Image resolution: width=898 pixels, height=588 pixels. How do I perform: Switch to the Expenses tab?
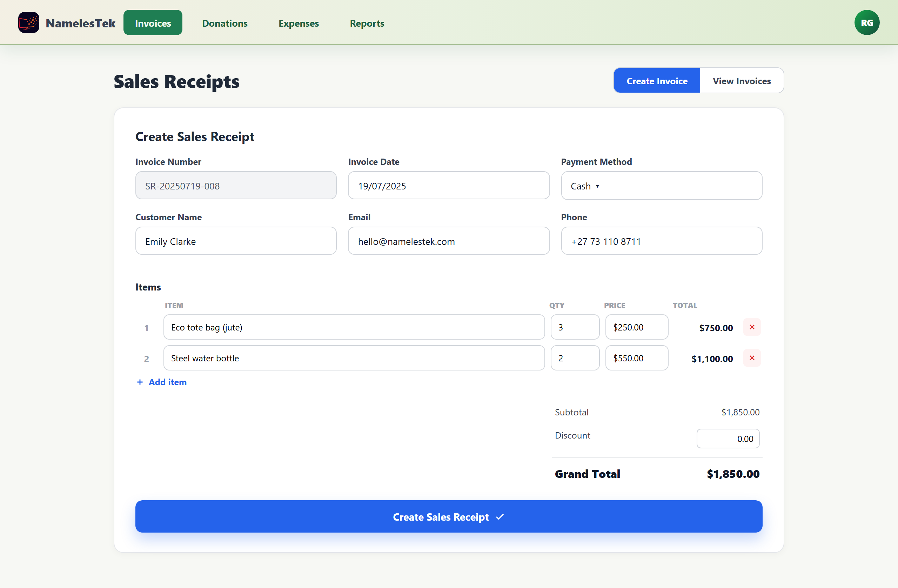pos(299,23)
